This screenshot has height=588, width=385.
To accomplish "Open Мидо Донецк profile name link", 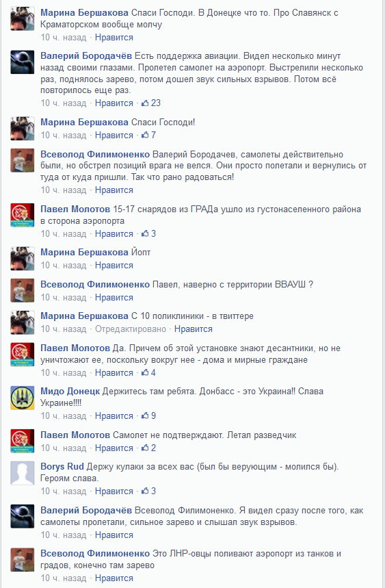I will [70, 392].
